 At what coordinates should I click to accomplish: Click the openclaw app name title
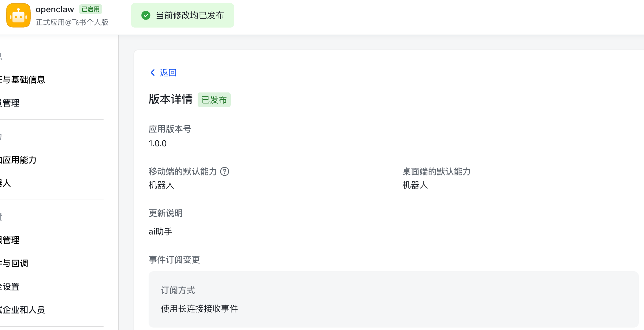[55, 9]
